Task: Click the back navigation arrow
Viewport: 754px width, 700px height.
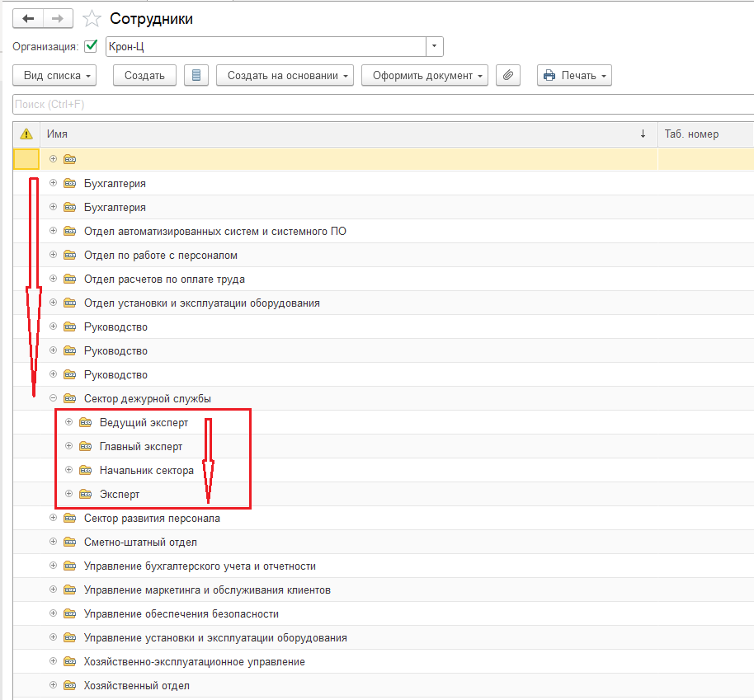Action: 28,18
